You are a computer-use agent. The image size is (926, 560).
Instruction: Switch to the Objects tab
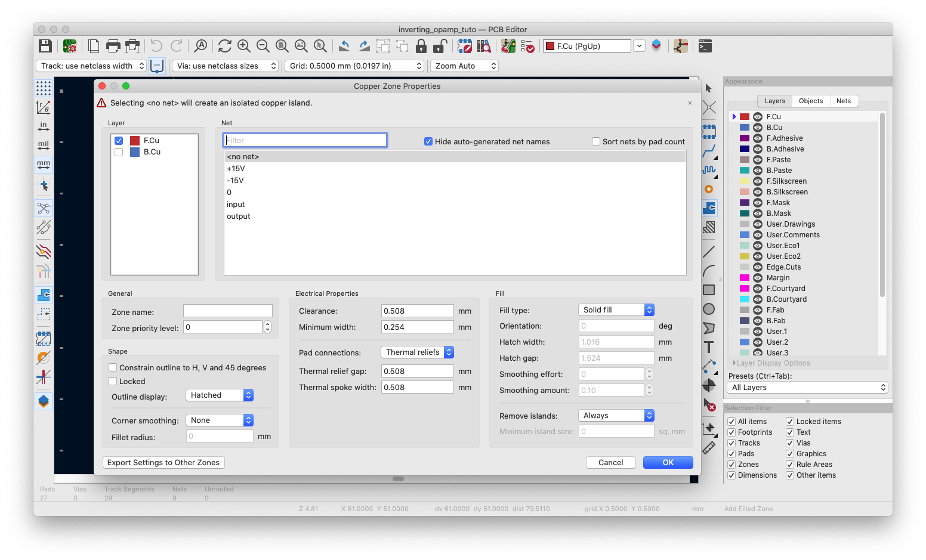click(810, 101)
